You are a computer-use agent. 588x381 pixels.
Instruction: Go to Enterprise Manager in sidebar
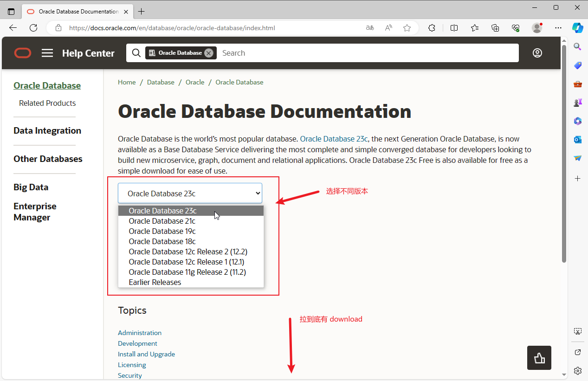[x=35, y=212]
